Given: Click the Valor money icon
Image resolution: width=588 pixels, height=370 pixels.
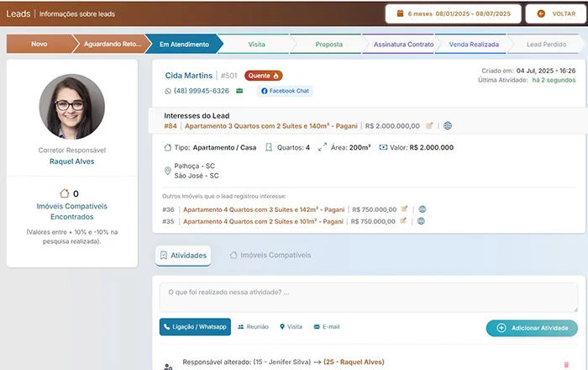Looking at the screenshot, I should 383,147.
